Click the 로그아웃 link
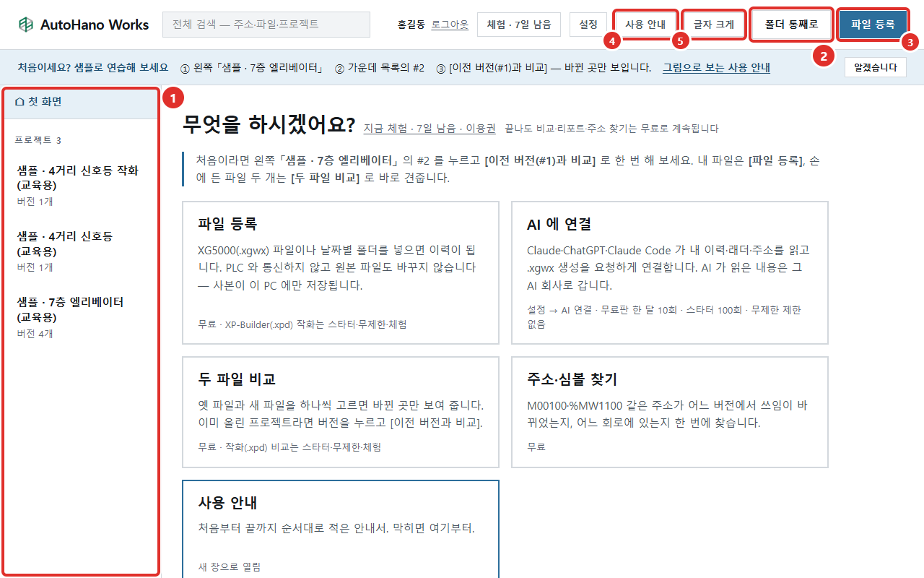Screen dimensions: 924x578 450,25
